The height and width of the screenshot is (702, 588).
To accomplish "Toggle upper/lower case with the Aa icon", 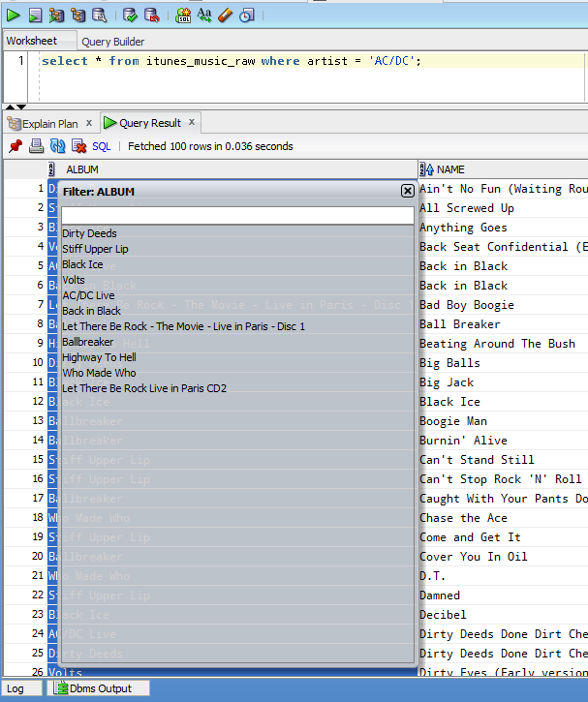I will pyautogui.click(x=204, y=15).
